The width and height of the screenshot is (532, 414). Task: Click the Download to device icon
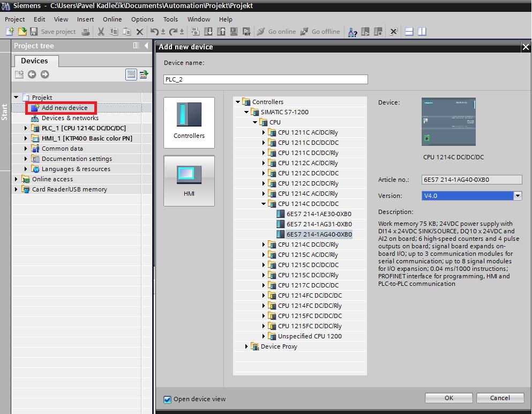208,32
